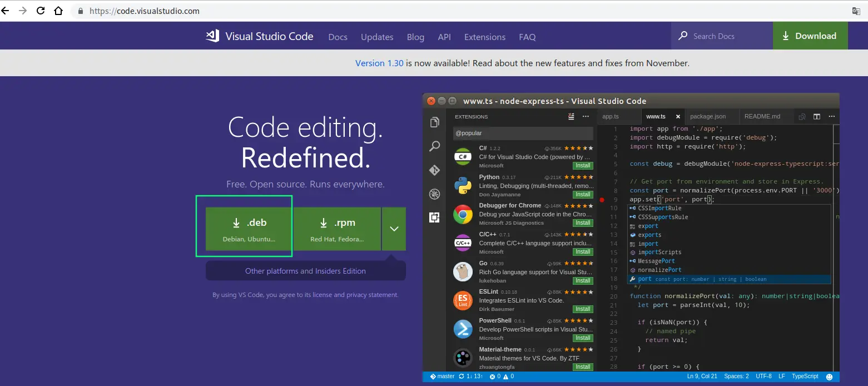Select Explorer files icon in editor preview
This screenshot has height=386, width=868.
click(x=435, y=122)
